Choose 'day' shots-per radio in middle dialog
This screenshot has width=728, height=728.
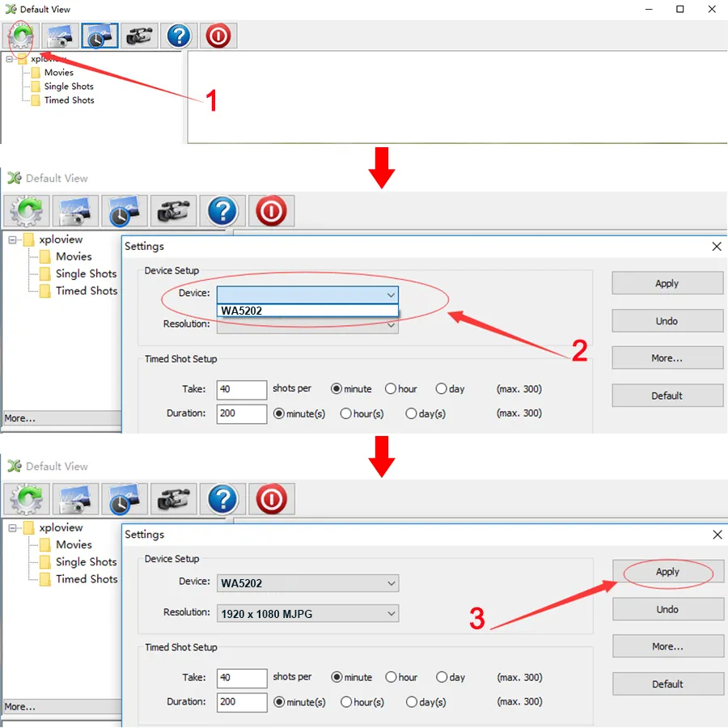tap(442, 389)
